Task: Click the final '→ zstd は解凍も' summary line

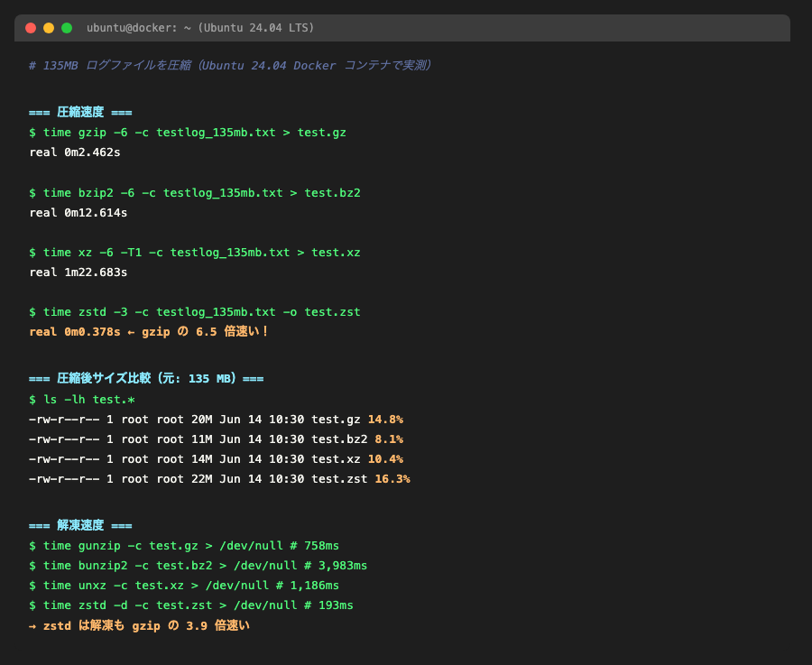Action: 139,625
